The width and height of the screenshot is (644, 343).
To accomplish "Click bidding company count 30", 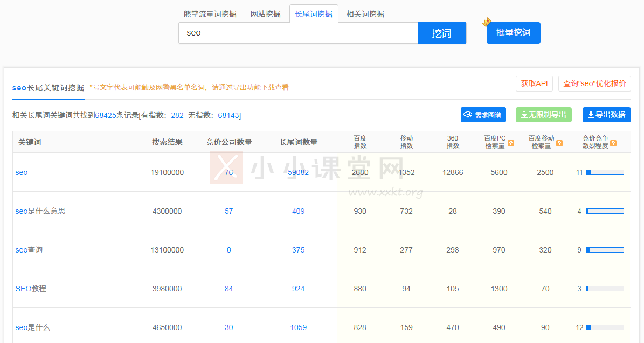I will 228,327.
